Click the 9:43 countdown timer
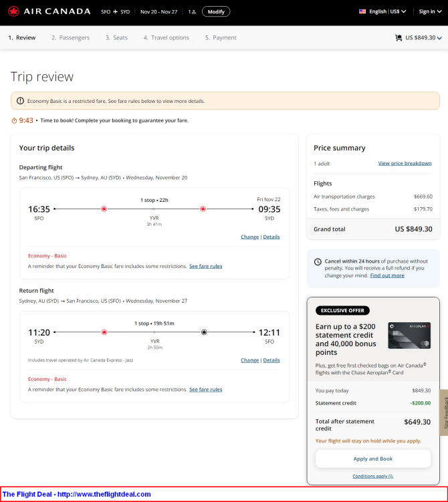This screenshot has height=502, width=448. (26, 120)
